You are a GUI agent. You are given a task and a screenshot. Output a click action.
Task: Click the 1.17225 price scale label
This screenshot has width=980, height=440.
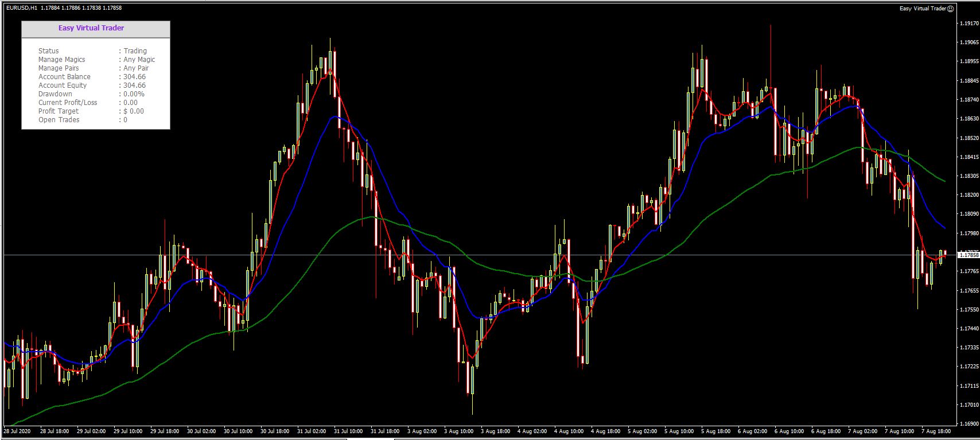pyautogui.click(x=969, y=367)
